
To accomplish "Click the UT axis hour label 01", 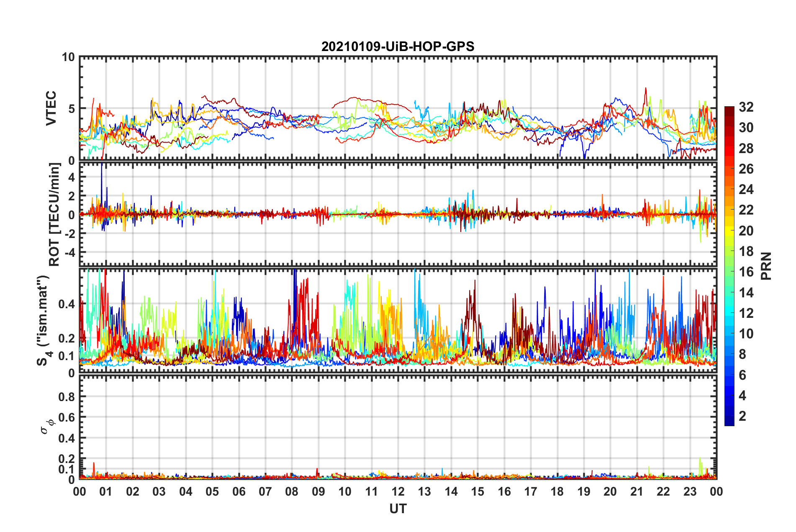I will (106, 491).
